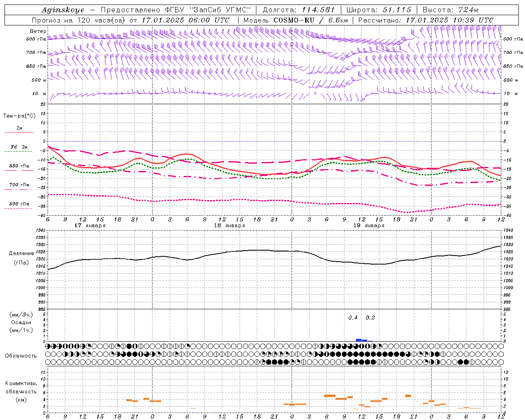
Task: Select the '10 м' wind level label on left axis
Action: tap(39, 94)
